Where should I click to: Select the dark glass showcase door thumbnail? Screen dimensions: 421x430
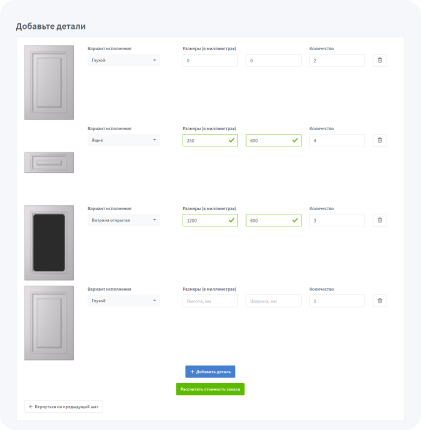49,243
